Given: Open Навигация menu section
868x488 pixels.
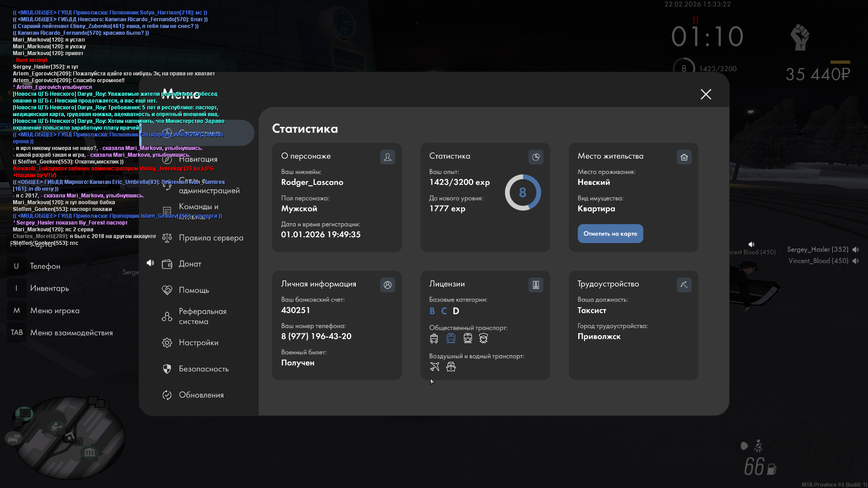Looking at the screenshot, I should click(198, 159).
